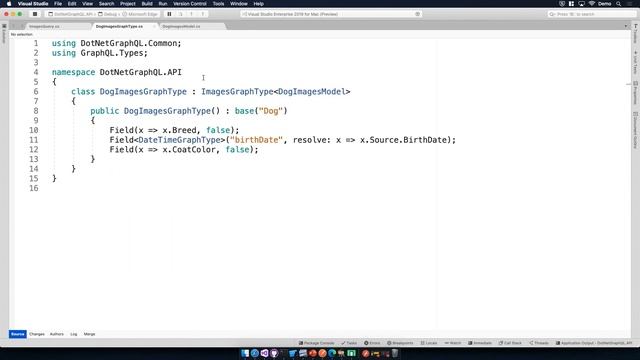The height and width of the screenshot is (360, 640).
Task: Open the Project menu
Action: pos(128,4)
